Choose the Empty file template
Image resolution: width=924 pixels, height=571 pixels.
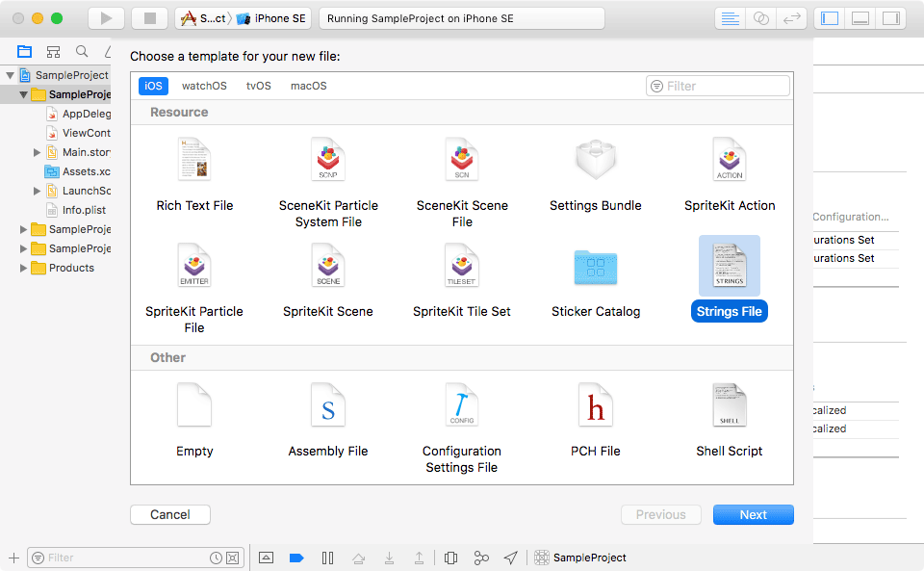194,420
